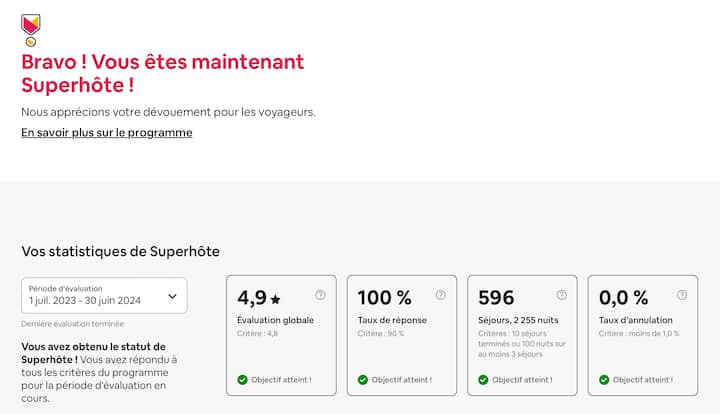Open help icon on Taux d'annulation card
720x414 pixels.
tap(682, 295)
